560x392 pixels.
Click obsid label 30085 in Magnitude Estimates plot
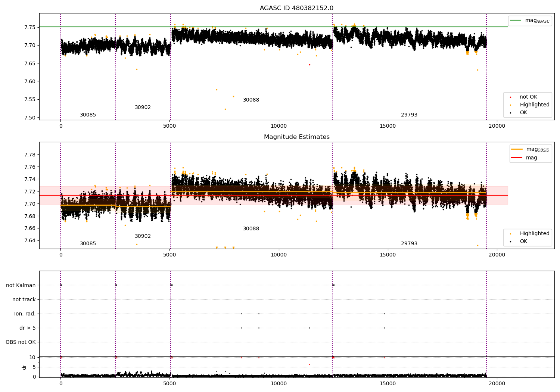tap(88, 244)
